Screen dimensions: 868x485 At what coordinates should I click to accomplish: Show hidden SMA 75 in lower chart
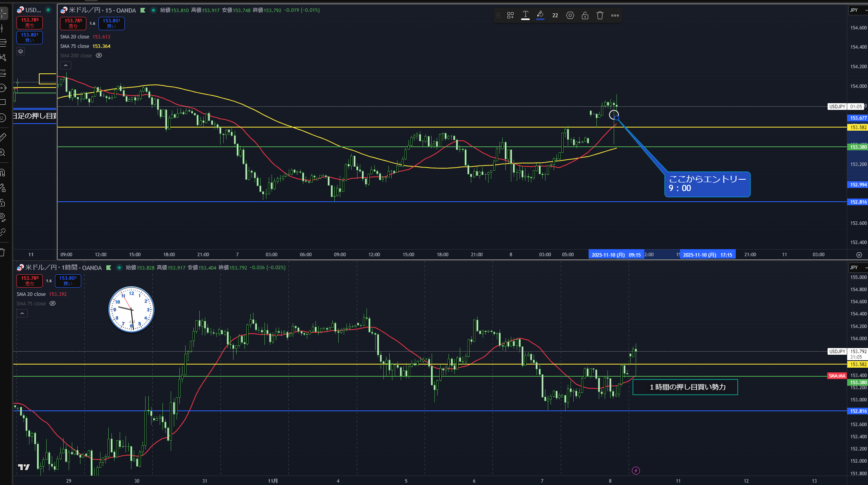tap(53, 303)
